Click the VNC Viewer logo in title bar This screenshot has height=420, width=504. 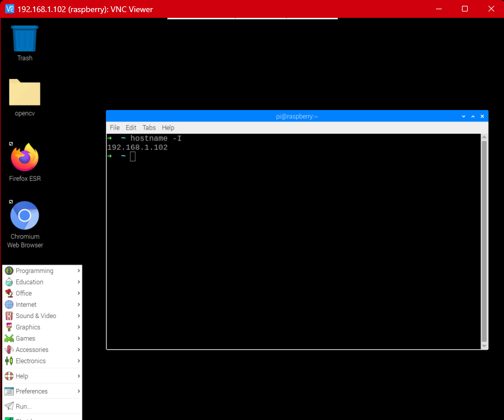9,9
